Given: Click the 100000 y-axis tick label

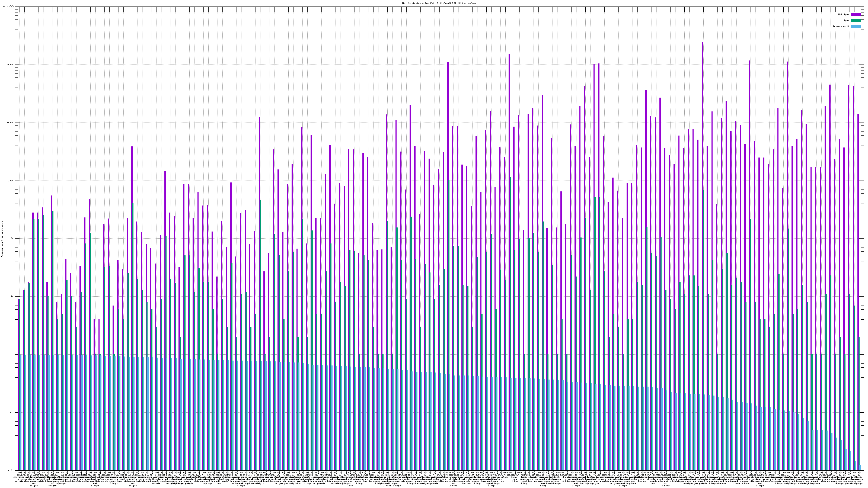Looking at the screenshot, I should click(9, 65).
